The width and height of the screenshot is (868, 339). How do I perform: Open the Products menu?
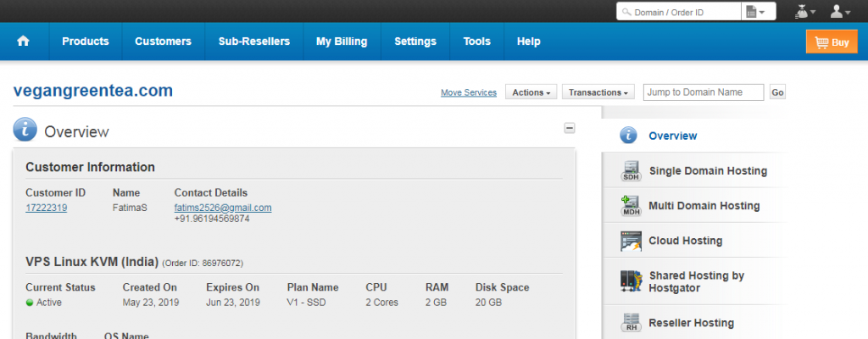86,42
